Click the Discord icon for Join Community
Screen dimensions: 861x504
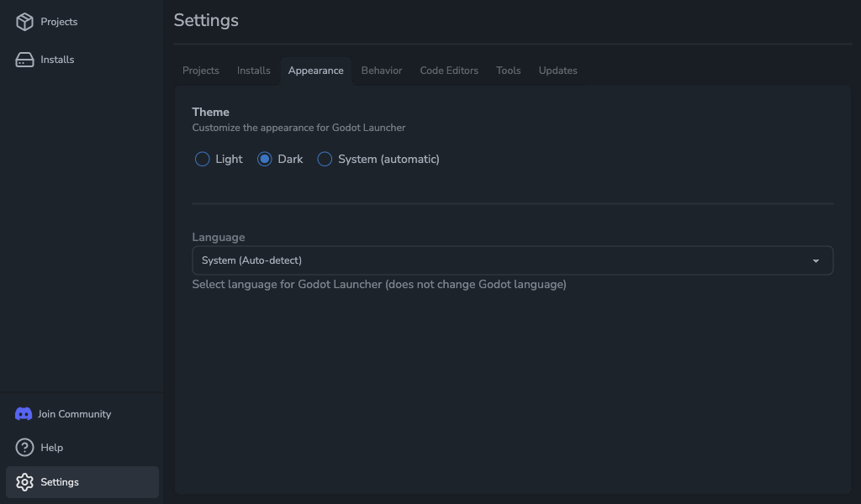click(x=24, y=414)
